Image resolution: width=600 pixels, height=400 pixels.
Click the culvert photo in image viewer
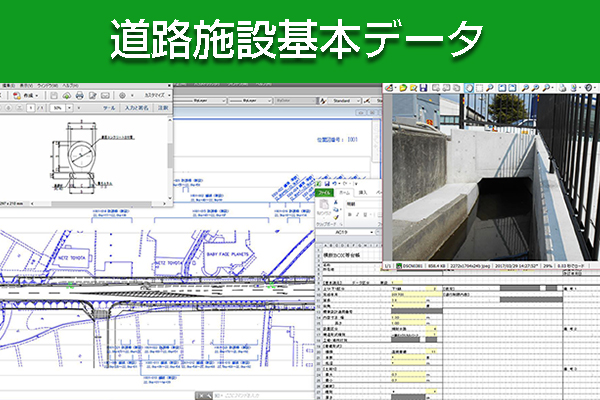point(496,177)
